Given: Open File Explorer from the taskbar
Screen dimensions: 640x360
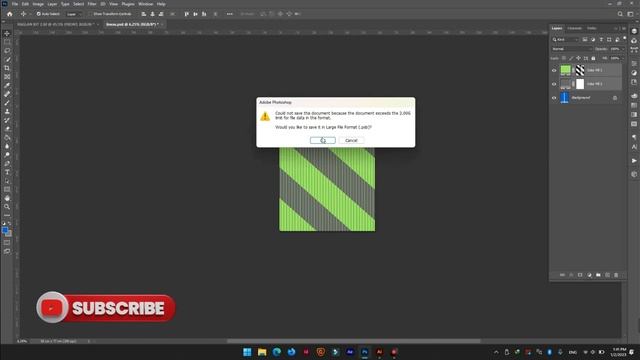Looking at the screenshot, I should 262,352.
